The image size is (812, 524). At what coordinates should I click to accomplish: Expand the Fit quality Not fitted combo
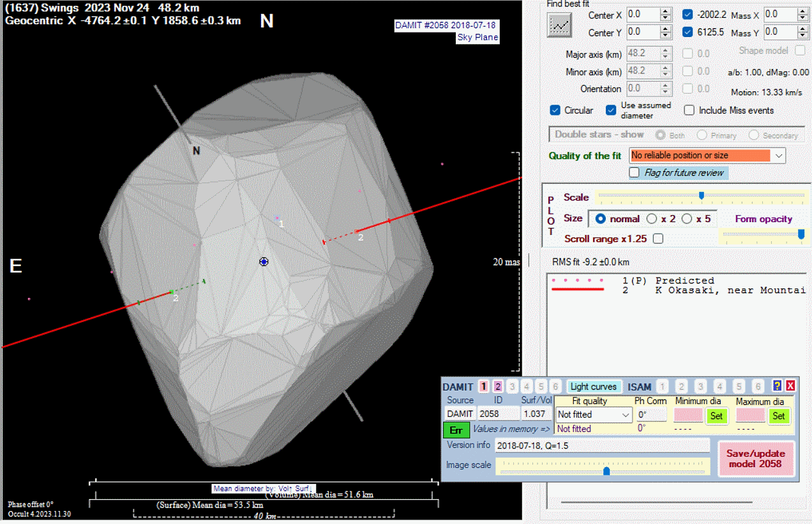pyautogui.click(x=626, y=415)
